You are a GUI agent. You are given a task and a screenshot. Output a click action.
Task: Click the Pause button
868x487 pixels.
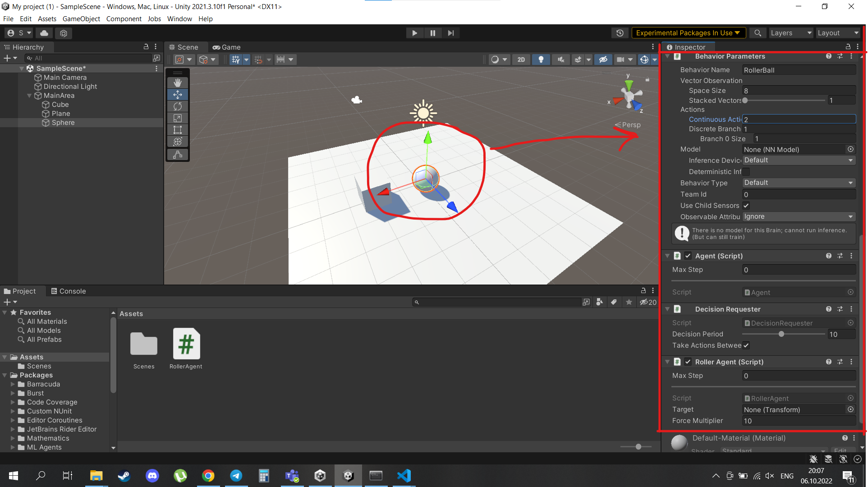click(432, 33)
